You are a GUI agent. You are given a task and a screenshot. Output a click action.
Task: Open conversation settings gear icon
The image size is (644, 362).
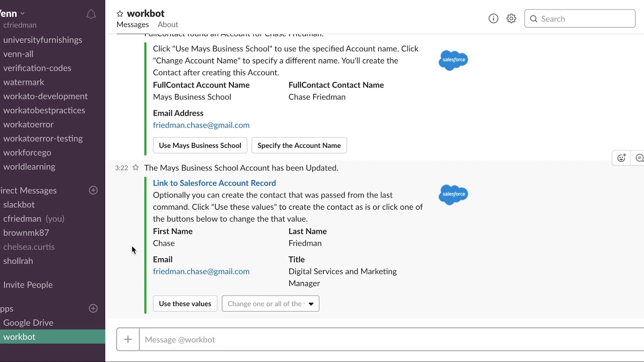point(511,19)
